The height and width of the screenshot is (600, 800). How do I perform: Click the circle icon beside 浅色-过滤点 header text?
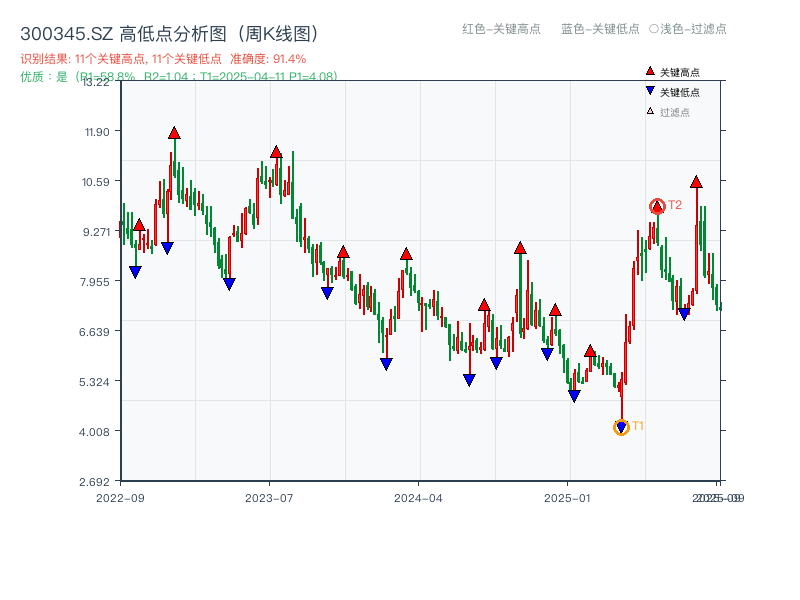655,29
